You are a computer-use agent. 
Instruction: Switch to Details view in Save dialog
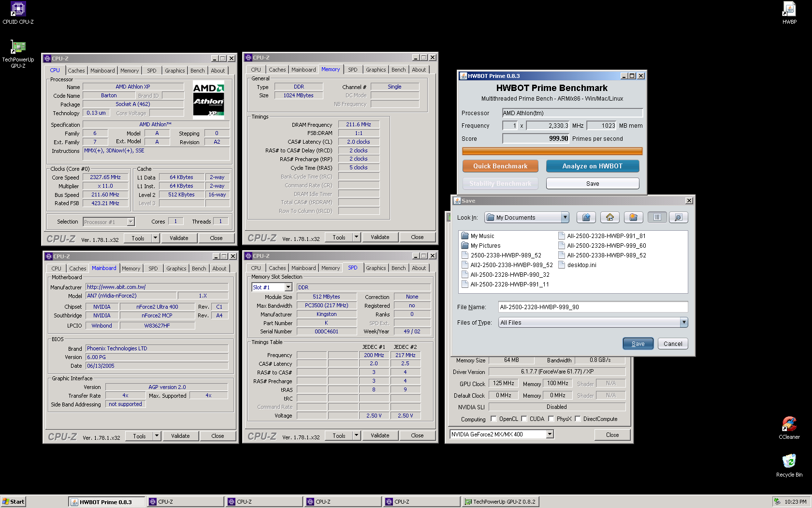tap(678, 218)
